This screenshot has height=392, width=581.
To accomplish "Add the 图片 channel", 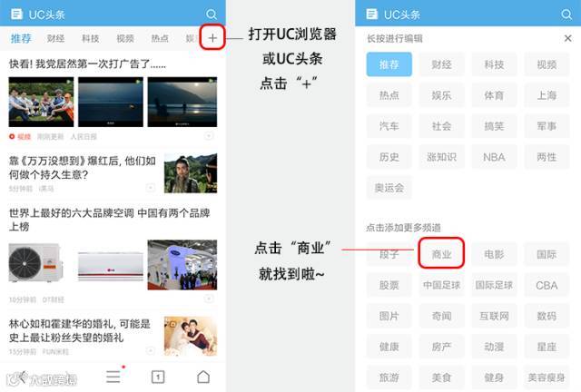I will [x=389, y=316].
